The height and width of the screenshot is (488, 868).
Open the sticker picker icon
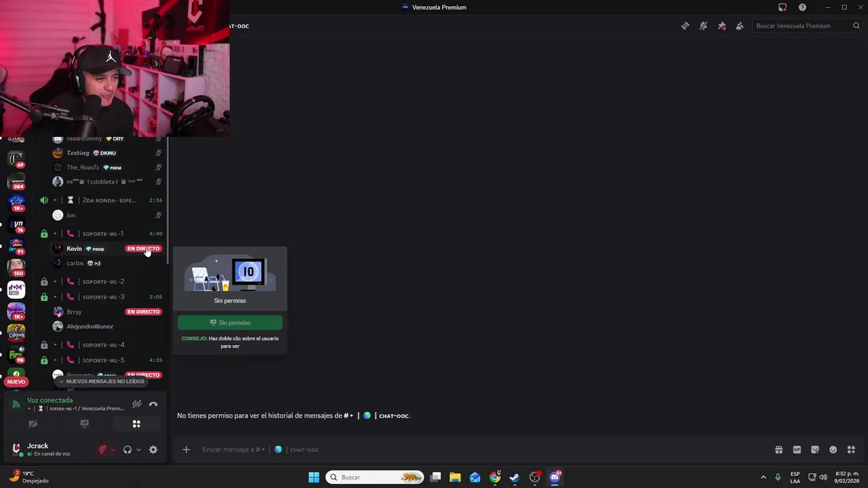(815, 449)
